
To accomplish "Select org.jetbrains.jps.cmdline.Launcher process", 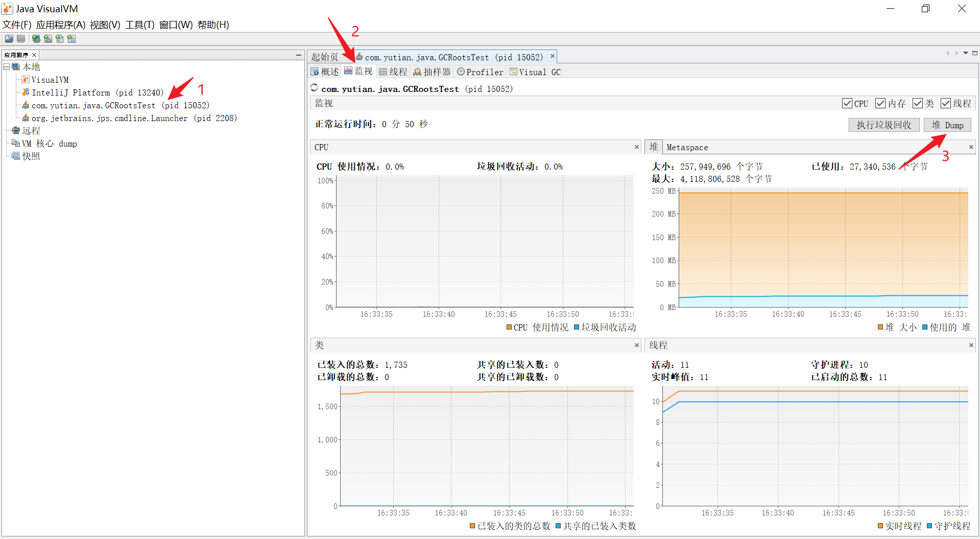I will 134,118.
